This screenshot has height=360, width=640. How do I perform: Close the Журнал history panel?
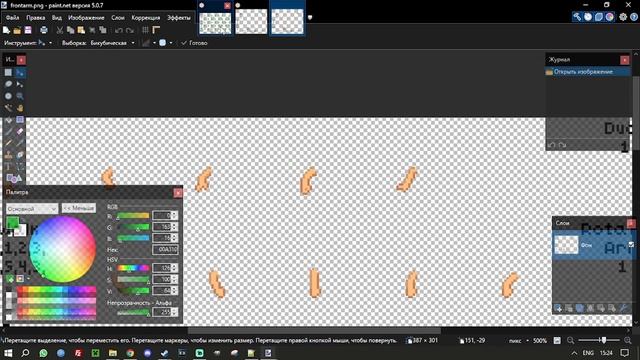point(624,60)
